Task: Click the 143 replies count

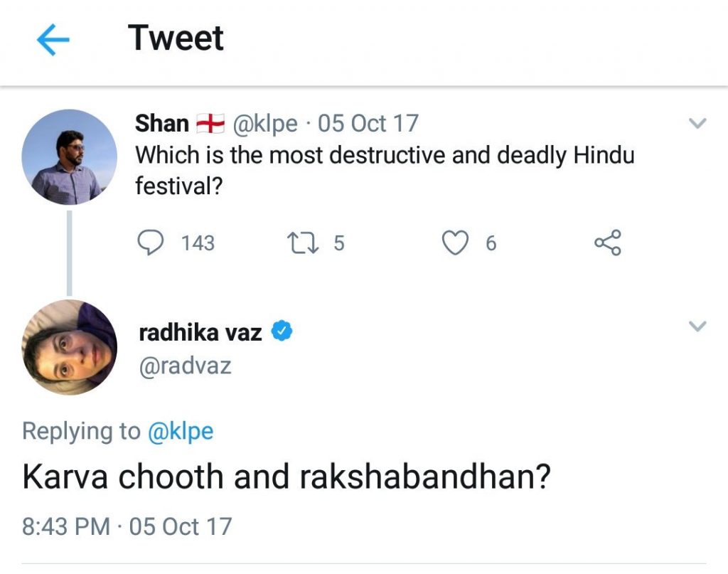Action: click(197, 243)
